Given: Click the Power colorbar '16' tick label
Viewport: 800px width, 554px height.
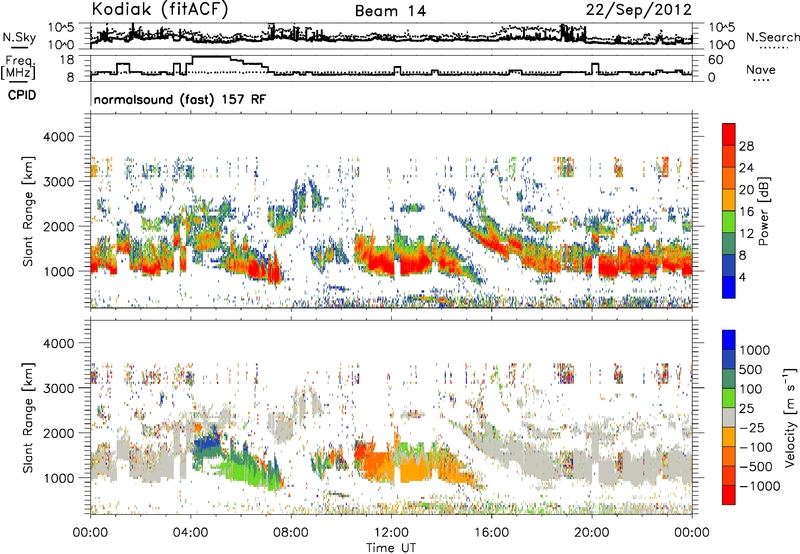Looking at the screenshot, I should pyautogui.click(x=746, y=212).
